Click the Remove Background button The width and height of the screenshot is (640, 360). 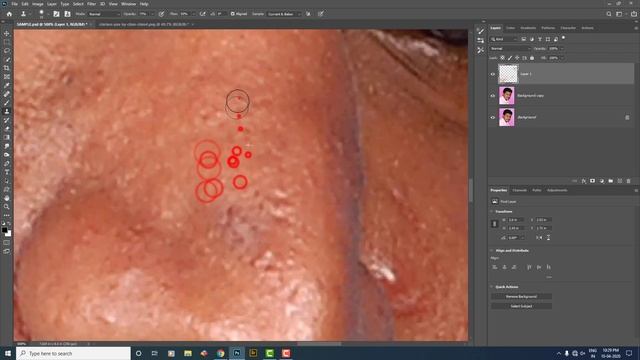pyautogui.click(x=521, y=296)
